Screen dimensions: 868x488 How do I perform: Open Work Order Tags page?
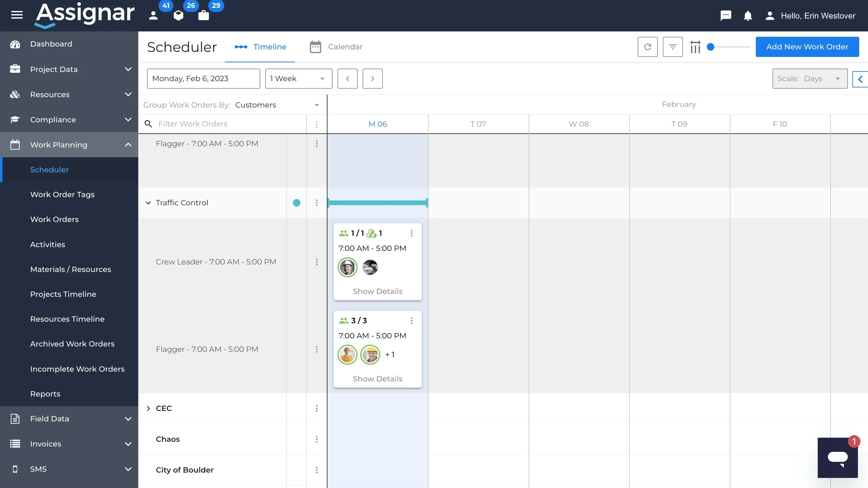(62, 195)
